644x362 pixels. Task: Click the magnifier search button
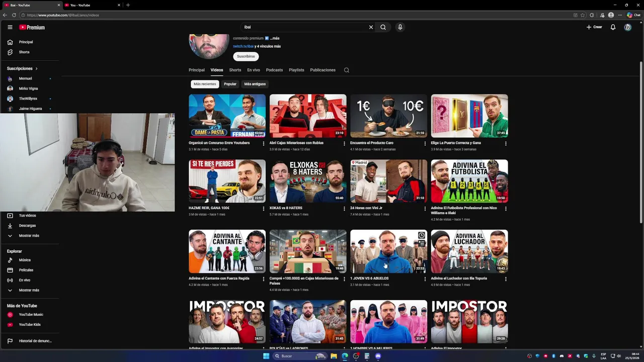[383, 27]
